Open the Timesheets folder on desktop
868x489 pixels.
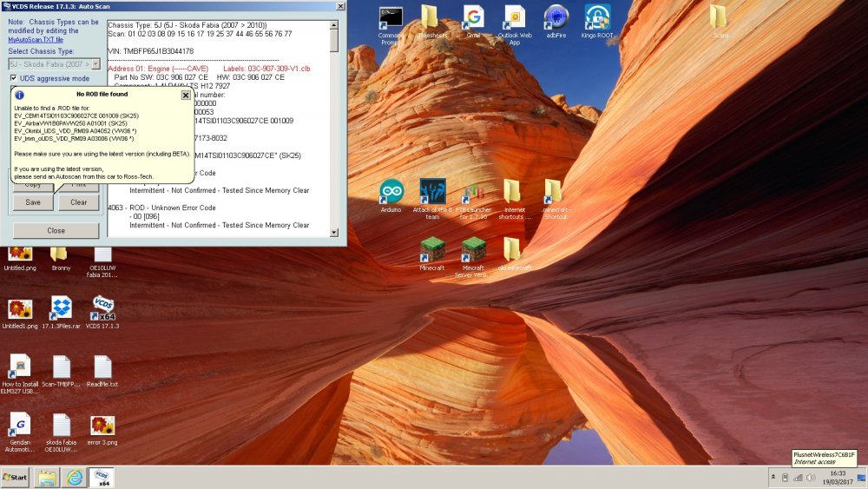pos(431,23)
